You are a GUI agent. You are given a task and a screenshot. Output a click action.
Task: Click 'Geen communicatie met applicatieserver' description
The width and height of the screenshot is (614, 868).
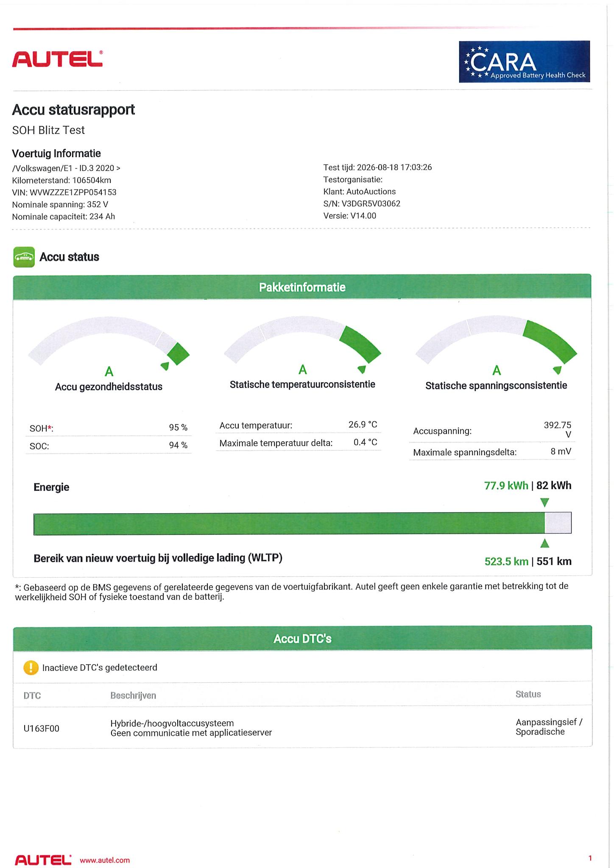click(x=191, y=733)
